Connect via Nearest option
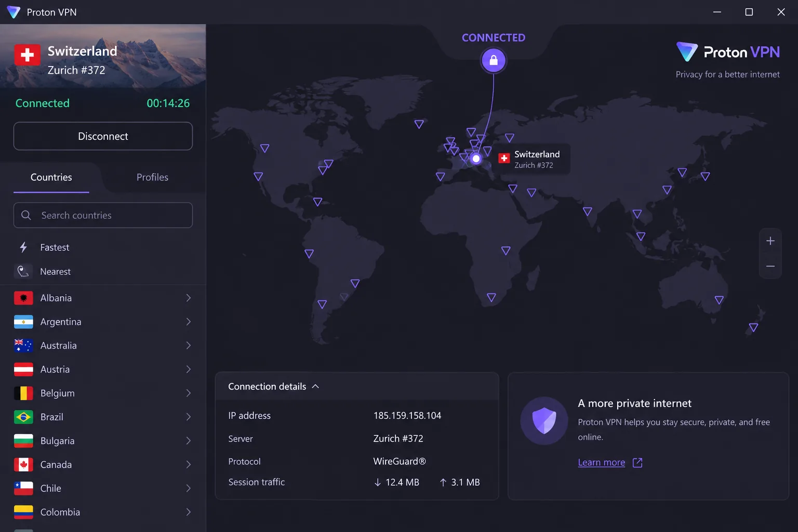 (103, 271)
